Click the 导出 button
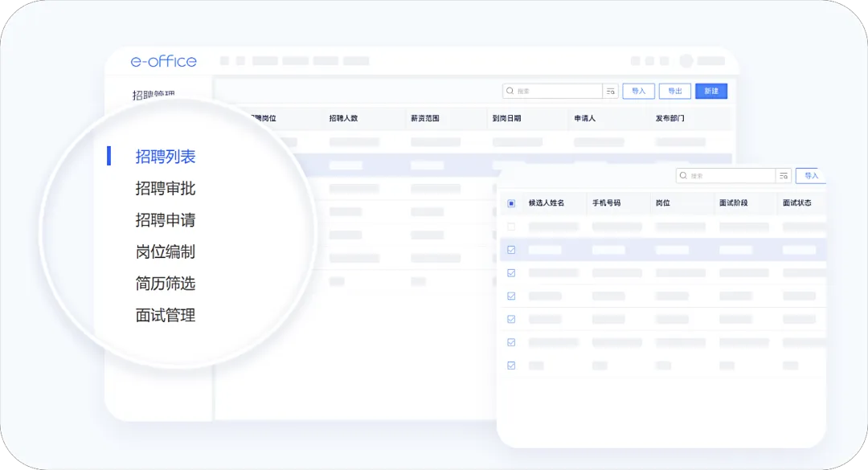868x470 pixels. tap(675, 92)
